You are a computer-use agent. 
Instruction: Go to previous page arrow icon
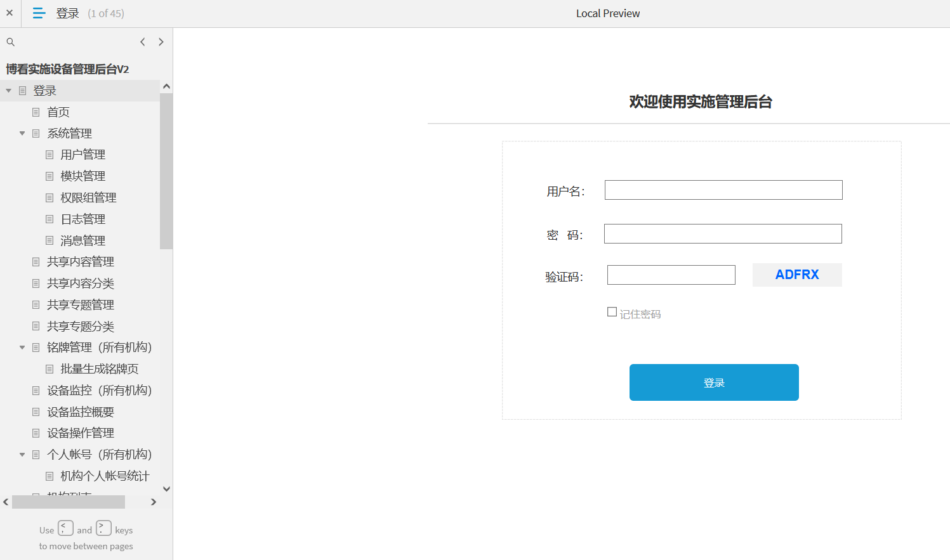pos(143,42)
